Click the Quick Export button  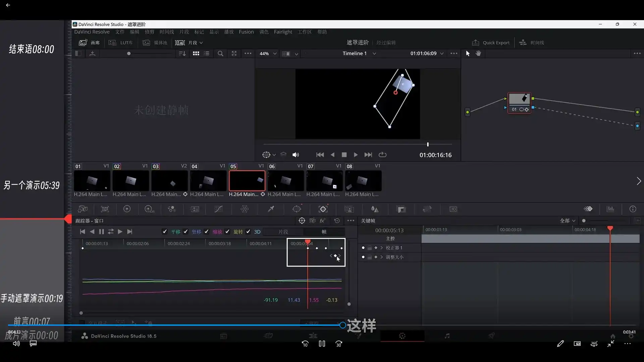click(491, 43)
